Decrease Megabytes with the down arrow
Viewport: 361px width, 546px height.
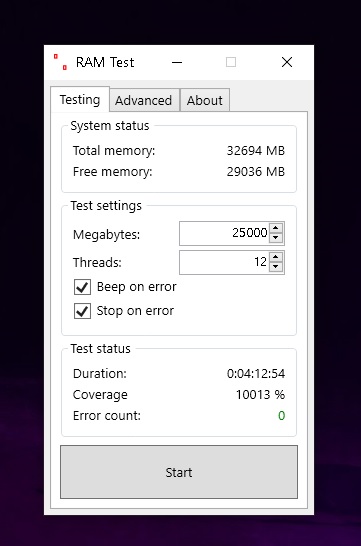[276, 238]
